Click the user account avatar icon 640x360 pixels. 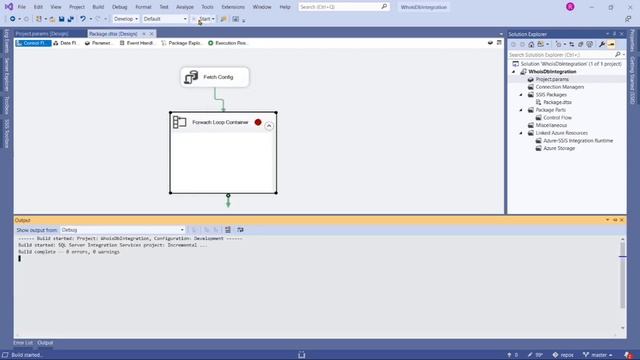570,7
